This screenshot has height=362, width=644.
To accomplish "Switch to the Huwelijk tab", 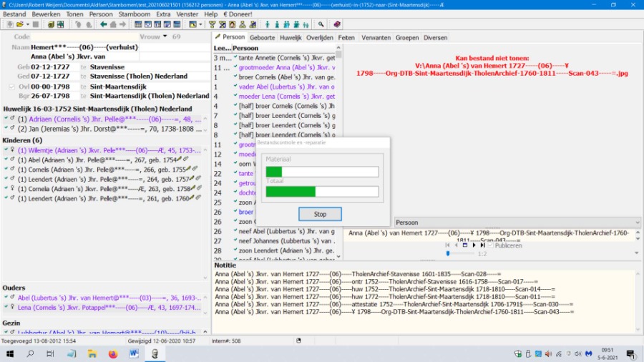I will 290,36.
